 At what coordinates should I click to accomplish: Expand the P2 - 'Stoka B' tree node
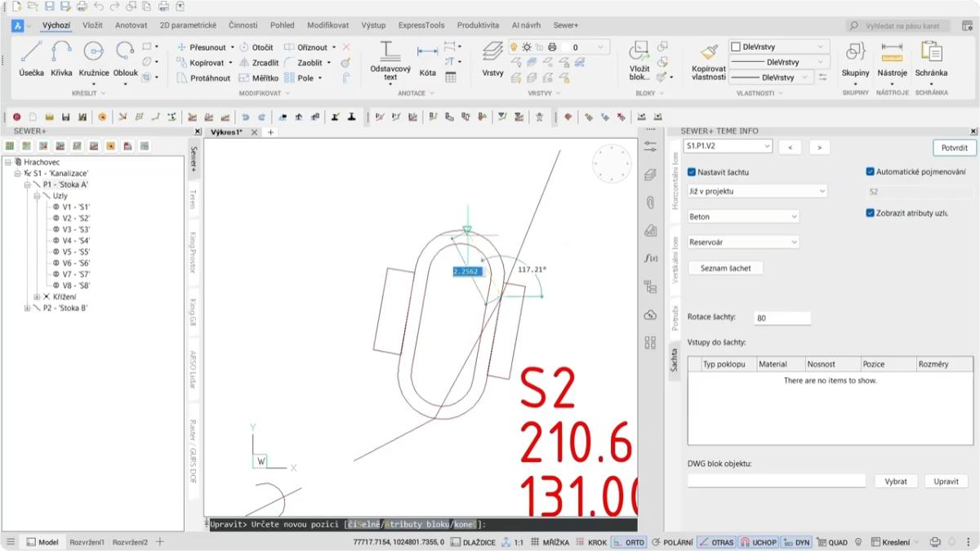(27, 309)
